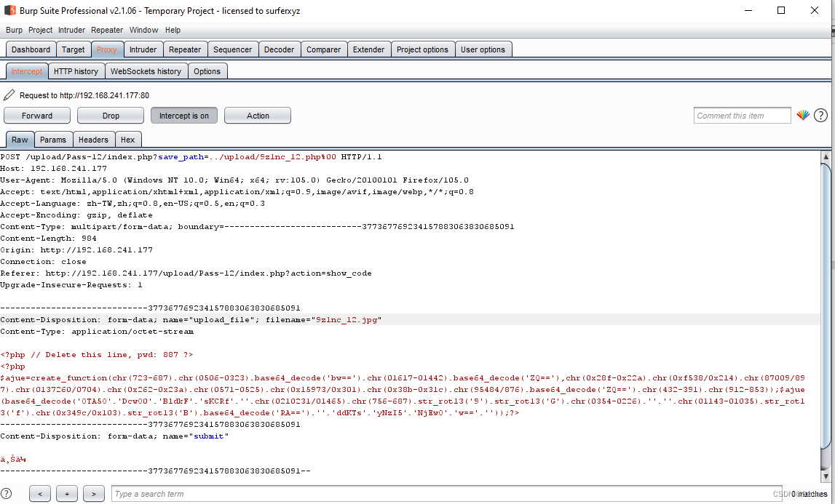Click the help question mark near comment

pos(820,115)
